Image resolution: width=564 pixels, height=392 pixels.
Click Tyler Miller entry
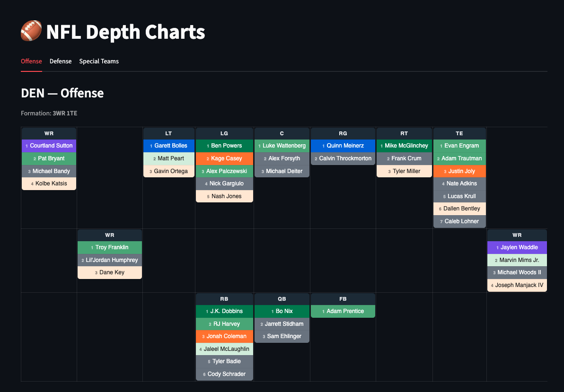click(x=404, y=171)
